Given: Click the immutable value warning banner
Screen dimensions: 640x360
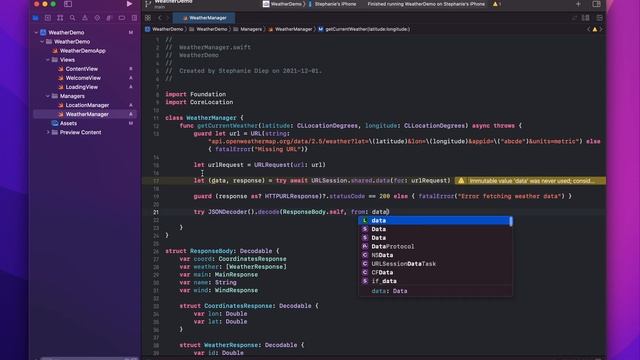Looking at the screenshot, I should [530, 181].
